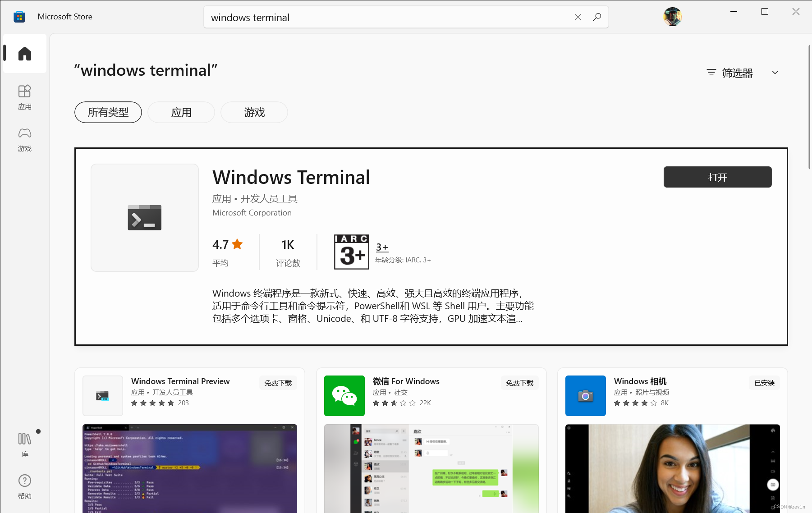
Task: Open the 应用 (Apps) section in the sidebar
Action: click(x=25, y=97)
